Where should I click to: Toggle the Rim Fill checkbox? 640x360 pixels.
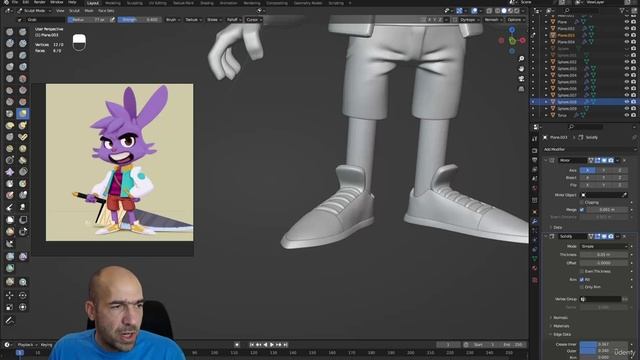click(x=582, y=280)
